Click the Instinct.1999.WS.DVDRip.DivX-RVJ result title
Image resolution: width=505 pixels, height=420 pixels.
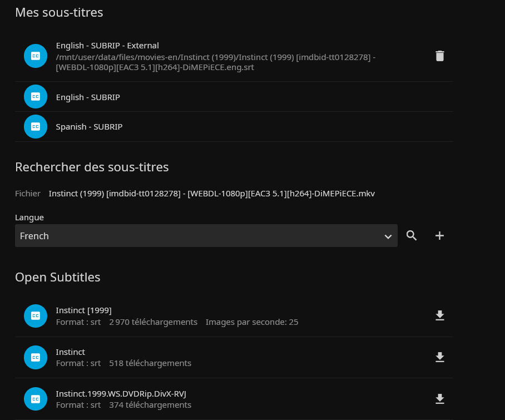pyautogui.click(x=121, y=393)
